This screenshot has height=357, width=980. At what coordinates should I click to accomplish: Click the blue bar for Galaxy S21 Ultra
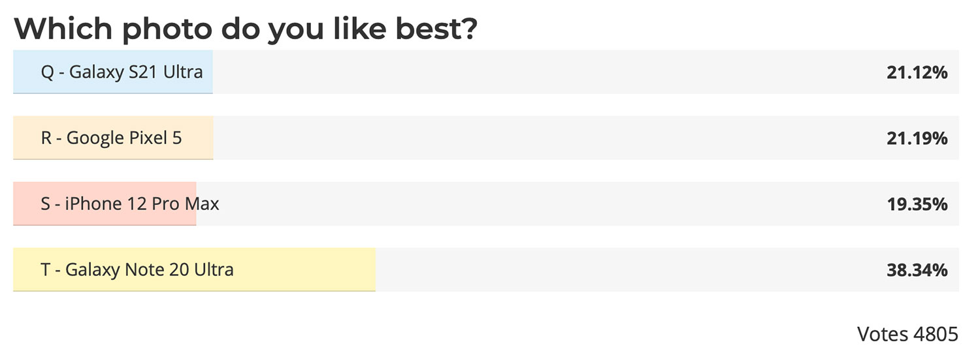[x=113, y=72]
